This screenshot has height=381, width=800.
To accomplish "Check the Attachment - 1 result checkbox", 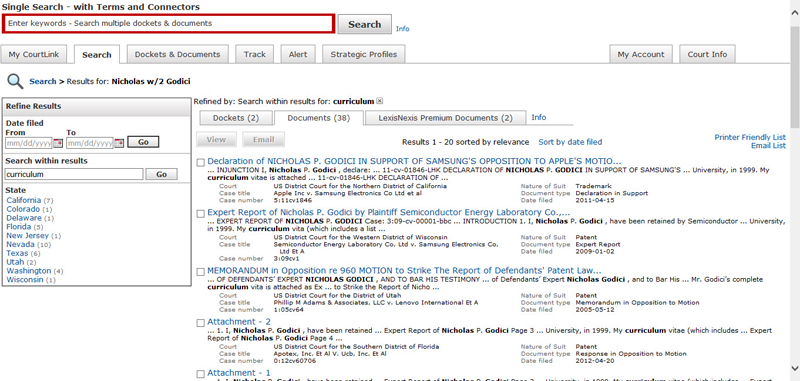I will click(x=201, y=374).
